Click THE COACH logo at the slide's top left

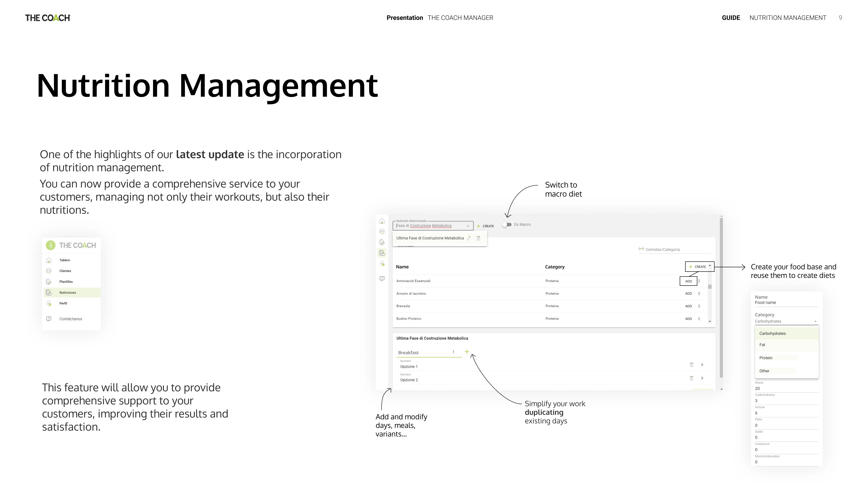pyautogui.click(x=47, y=18)
